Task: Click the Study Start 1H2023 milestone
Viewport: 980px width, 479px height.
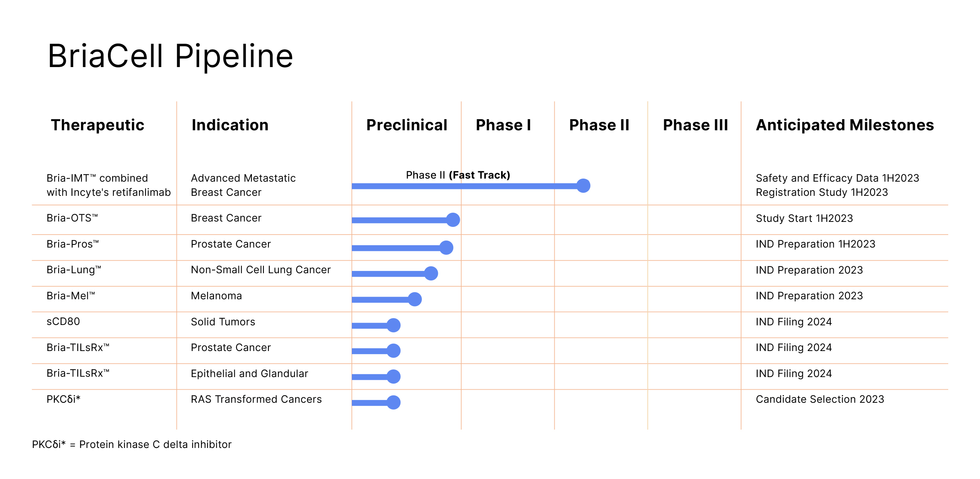Action: [804, 218]
